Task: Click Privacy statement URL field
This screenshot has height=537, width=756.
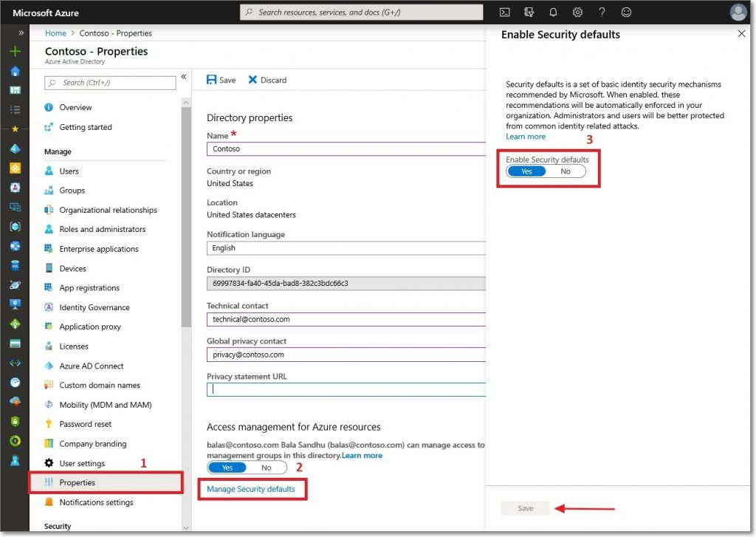Action: click(x=346, y=389)
